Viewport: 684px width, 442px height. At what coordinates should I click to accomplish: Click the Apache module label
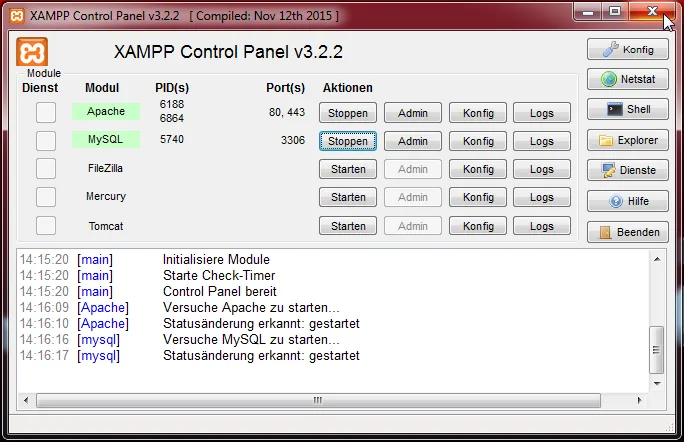click(106, 111)
